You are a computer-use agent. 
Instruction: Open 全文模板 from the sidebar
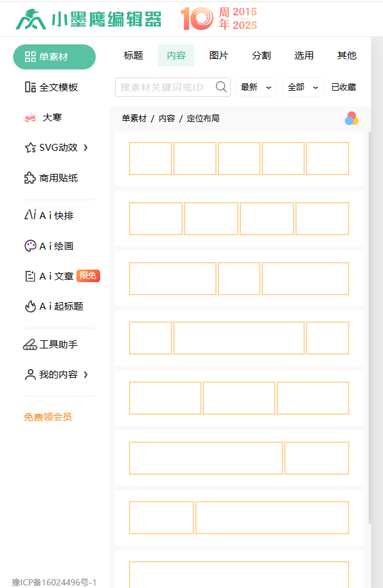click(x=53, y=87)
